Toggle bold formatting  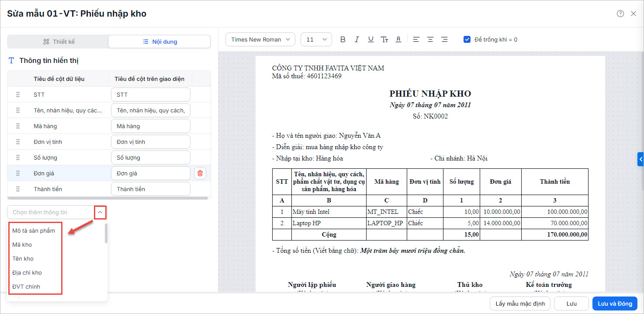[343, 39]
